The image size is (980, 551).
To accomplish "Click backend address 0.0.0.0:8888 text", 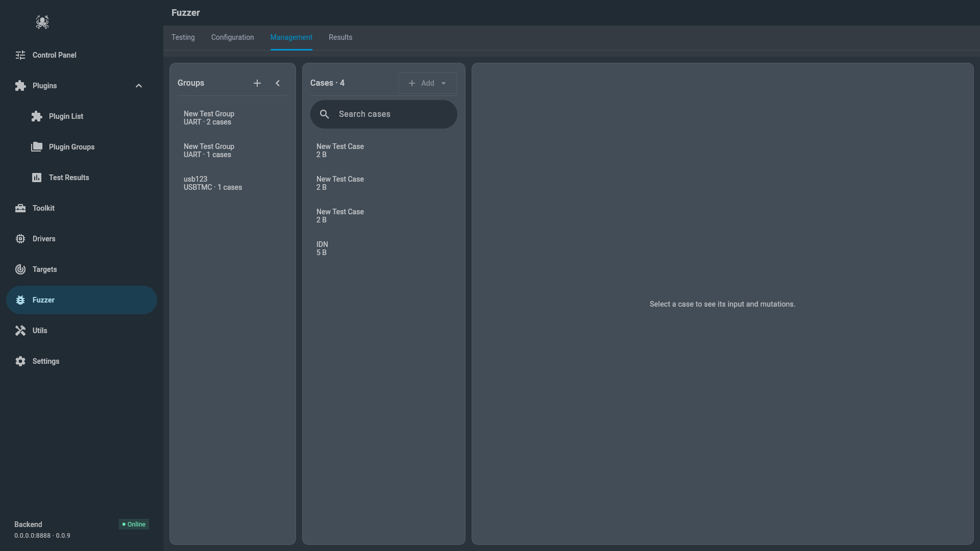I will coord(33,536).
